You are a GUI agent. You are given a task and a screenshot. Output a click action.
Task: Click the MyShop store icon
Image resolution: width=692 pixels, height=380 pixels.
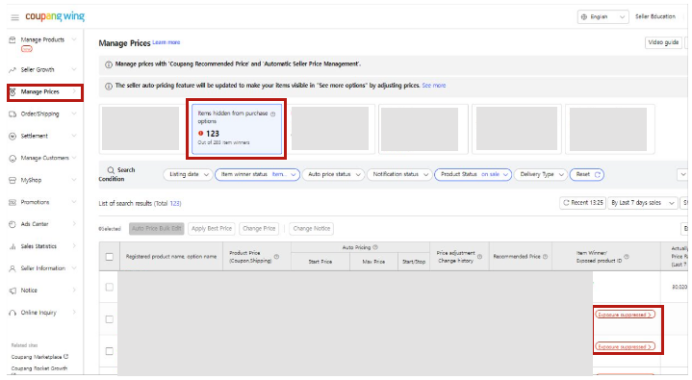12,180
